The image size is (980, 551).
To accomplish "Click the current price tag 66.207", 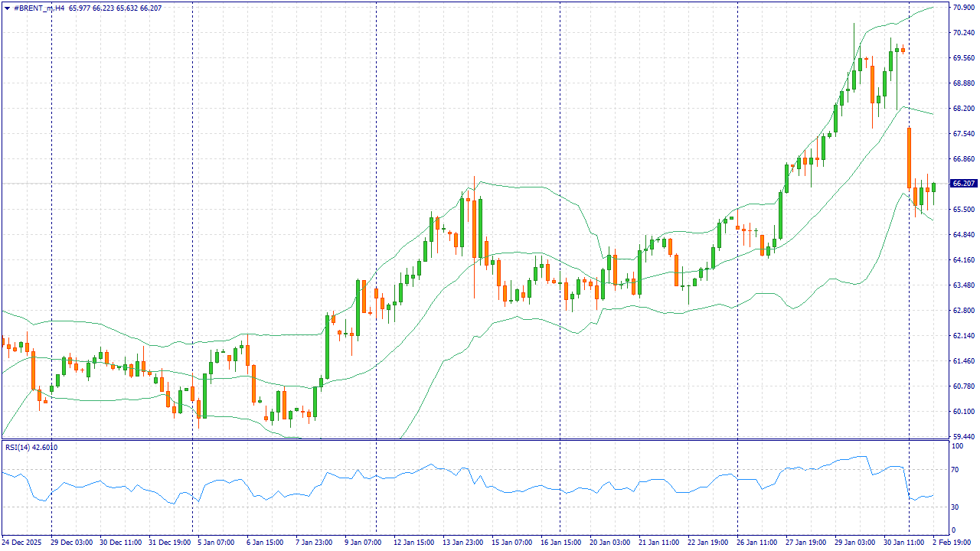I will pyautogui.click(x=963, y=184).
